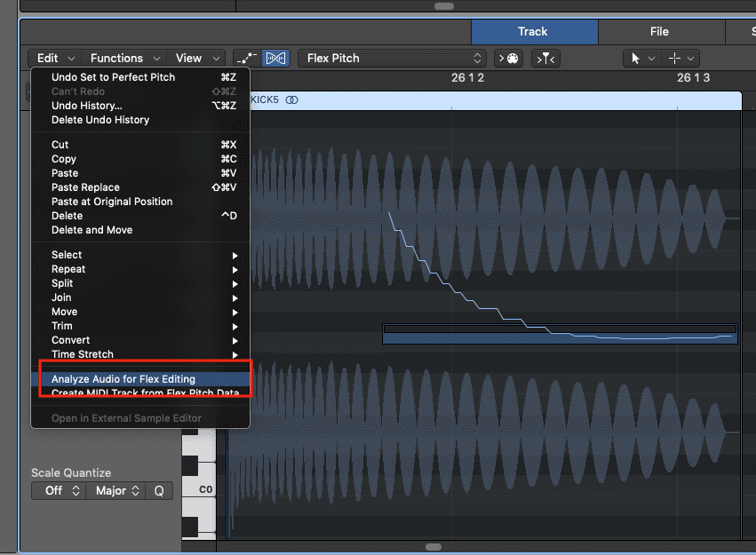This screenshot has width=756, height=555.
Task: Click the 26 1 2 ruler marker
Action: [x=467, y=77]
